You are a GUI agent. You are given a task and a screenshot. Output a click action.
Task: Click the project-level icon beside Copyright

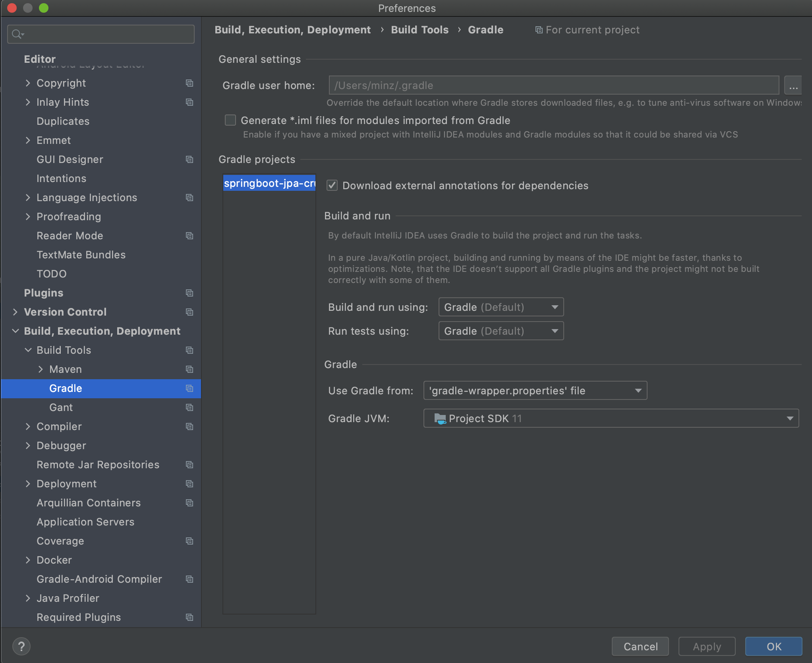coord(189,83)
